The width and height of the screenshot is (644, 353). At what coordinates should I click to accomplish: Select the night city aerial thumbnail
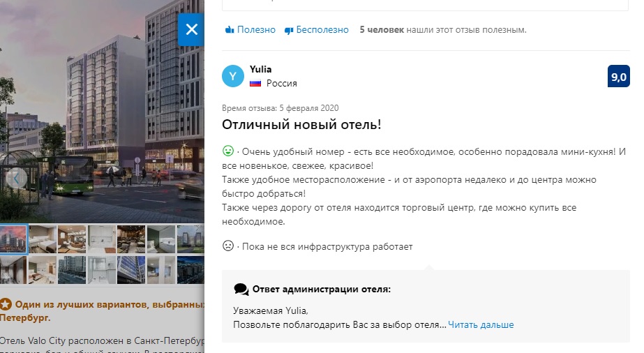pos(190,270)
